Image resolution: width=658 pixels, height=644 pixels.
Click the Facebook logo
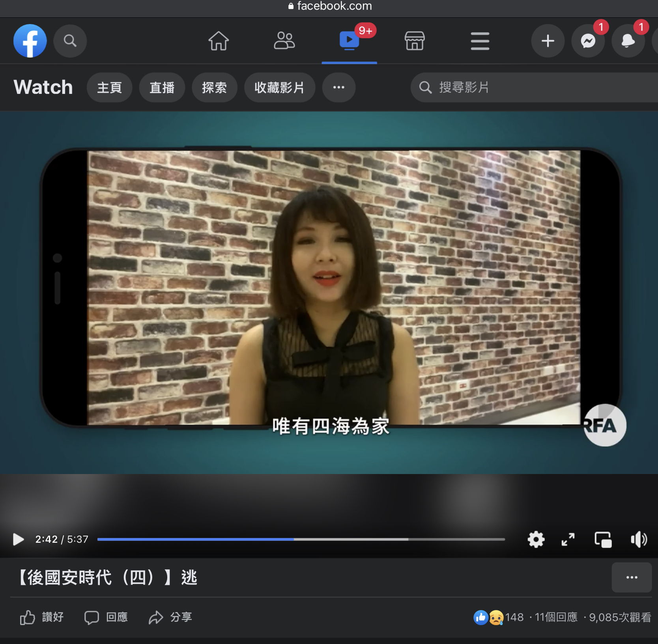click(30, 41)
